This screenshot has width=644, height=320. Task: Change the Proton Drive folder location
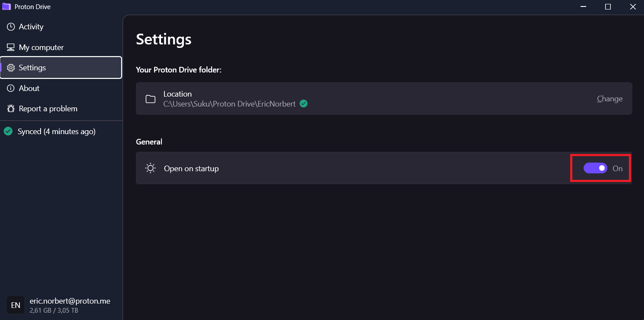point(609,99)
